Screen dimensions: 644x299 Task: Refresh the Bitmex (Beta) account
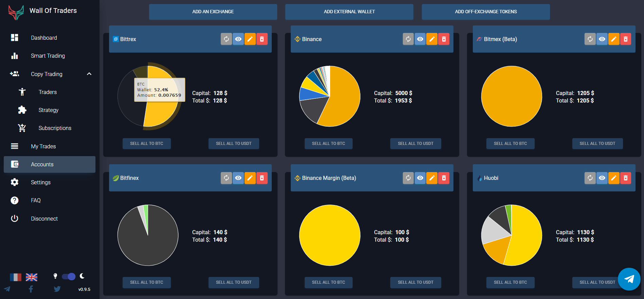pos(590,39)
